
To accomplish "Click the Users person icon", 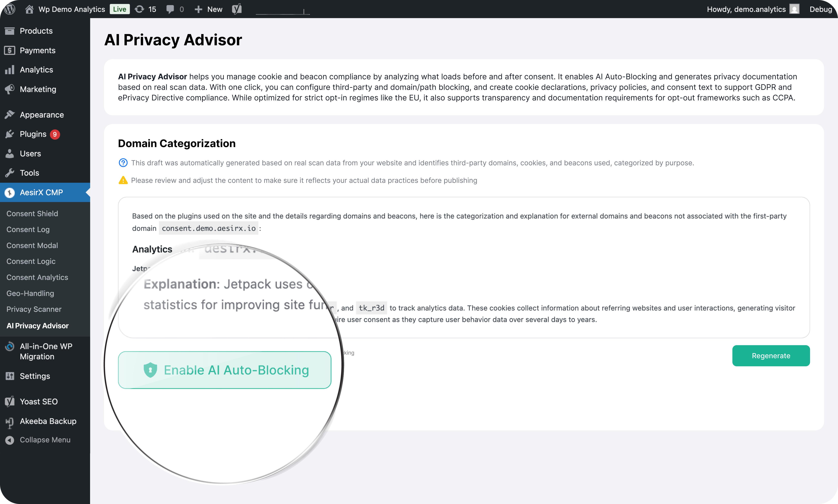I will 10,154.
